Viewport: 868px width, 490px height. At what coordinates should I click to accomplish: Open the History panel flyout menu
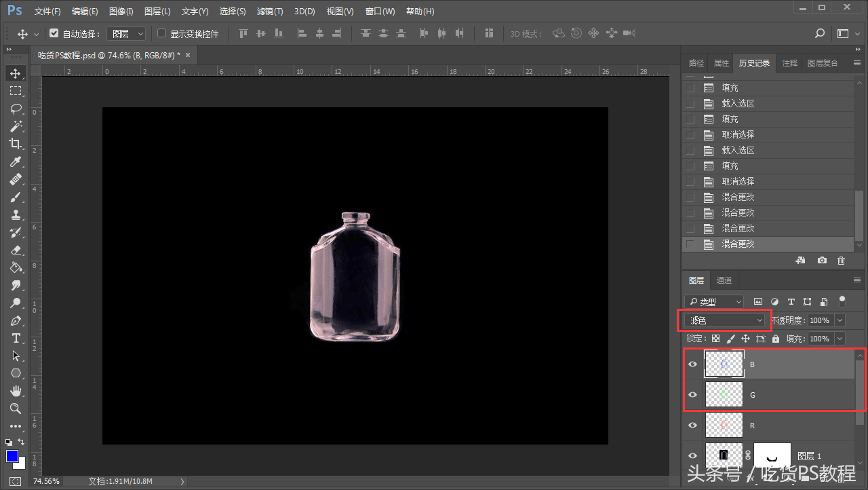click(x=857, y=63)
